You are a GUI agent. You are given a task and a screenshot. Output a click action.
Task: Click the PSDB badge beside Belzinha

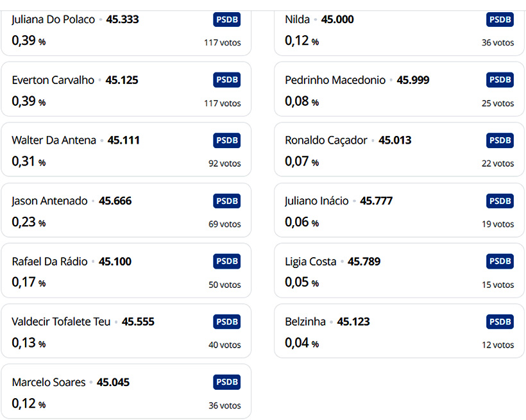click(500, 322)
